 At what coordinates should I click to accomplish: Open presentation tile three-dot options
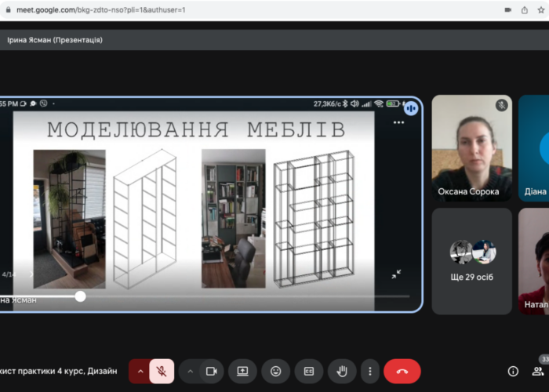398,122
